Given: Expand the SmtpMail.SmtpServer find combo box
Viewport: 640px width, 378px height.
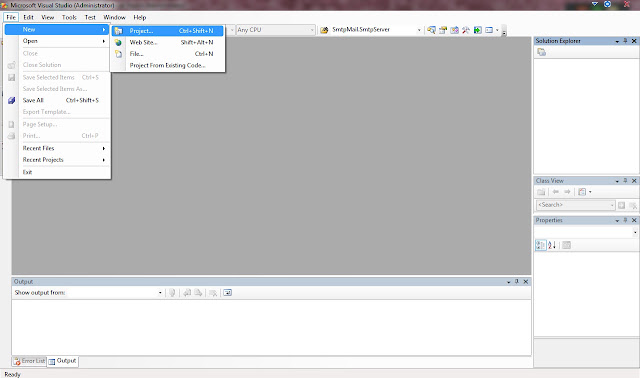Looking at the screenshot, I should [x=419, y=30].
